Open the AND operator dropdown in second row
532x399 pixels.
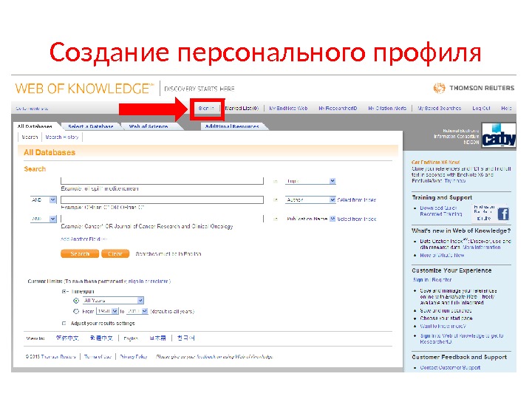click(43, 199)
